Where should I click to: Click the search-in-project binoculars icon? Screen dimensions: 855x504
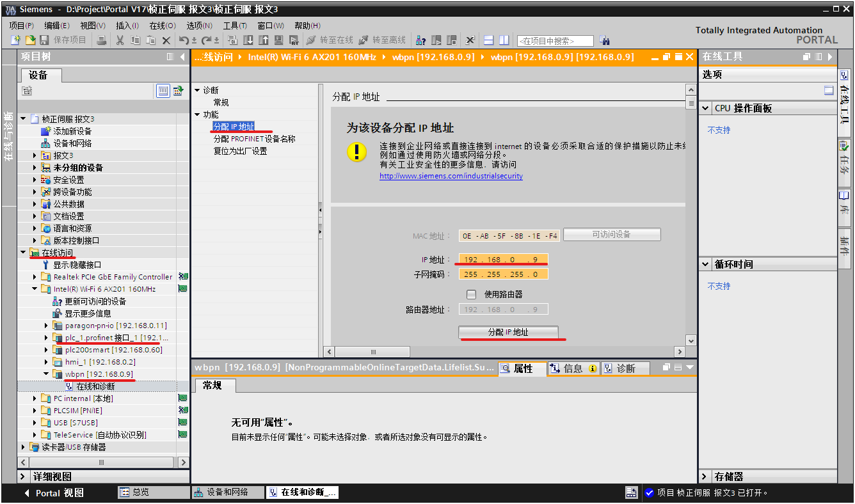605,40
